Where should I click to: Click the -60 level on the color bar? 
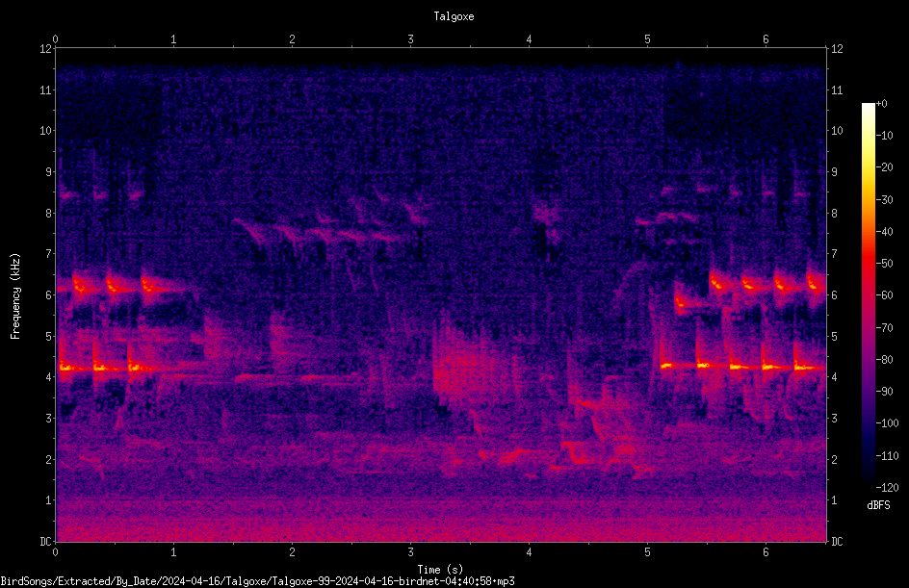(884, 295)
